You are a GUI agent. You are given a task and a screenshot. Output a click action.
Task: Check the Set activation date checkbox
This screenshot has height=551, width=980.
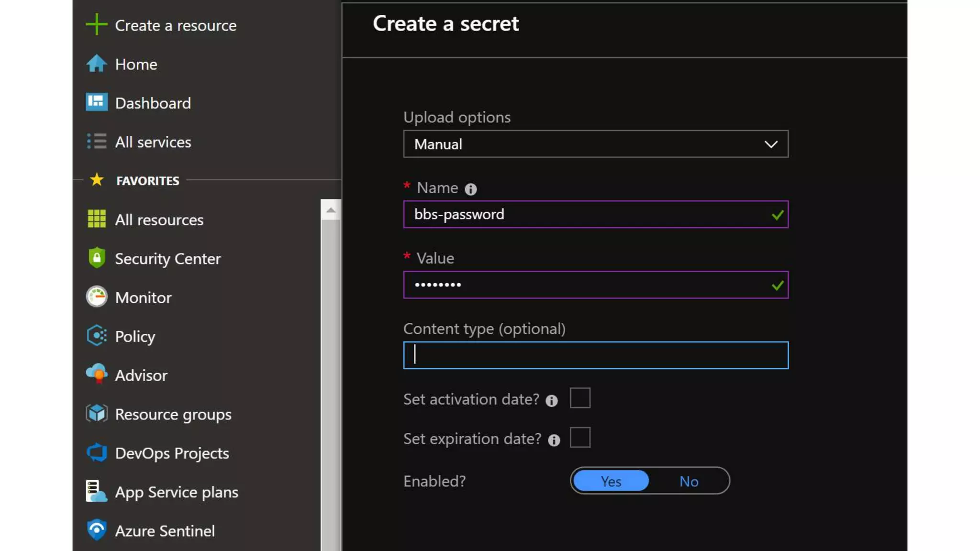pyautogui.click(x=579, y=398)
